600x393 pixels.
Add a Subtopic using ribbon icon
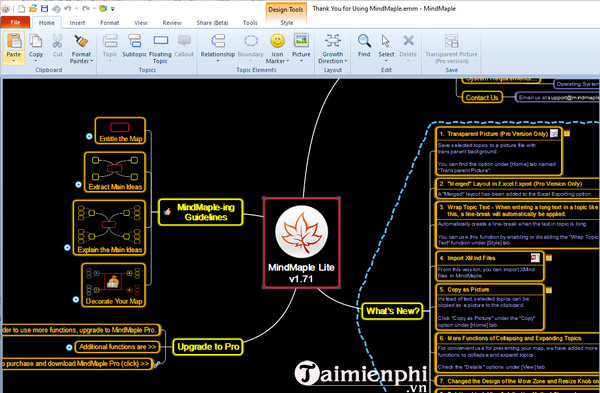click(x=134, y=41)
